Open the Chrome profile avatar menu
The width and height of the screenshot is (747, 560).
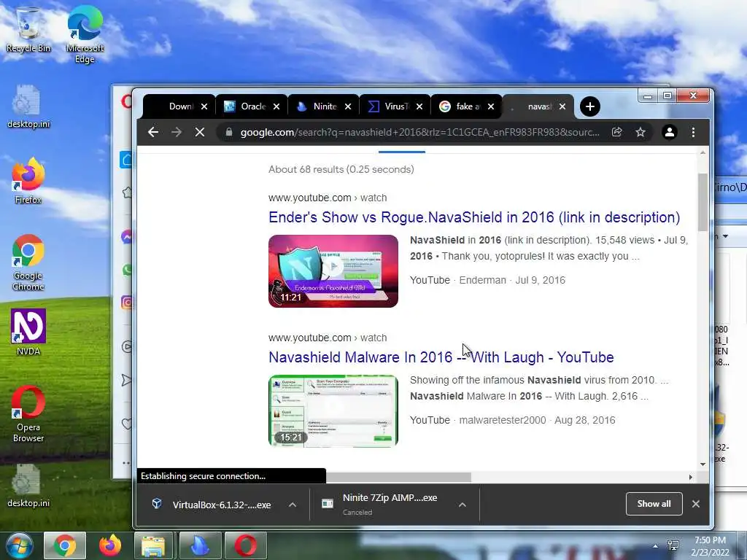pos(670,132)
